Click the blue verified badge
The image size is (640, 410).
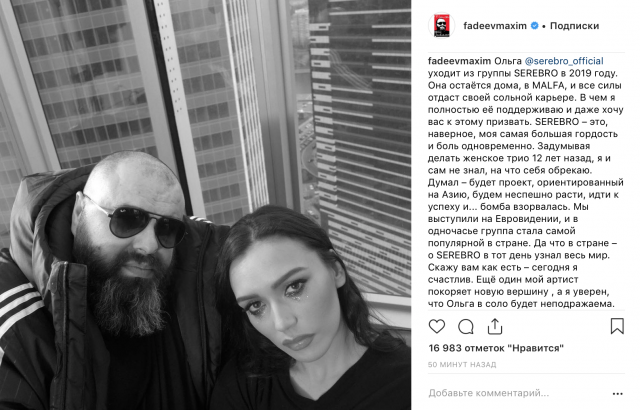pos(534,26)
